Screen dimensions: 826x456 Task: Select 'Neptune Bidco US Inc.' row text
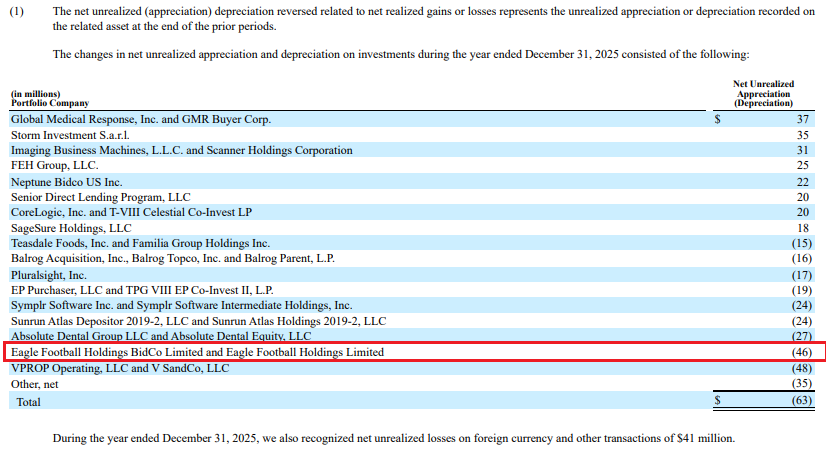point(66,182)
